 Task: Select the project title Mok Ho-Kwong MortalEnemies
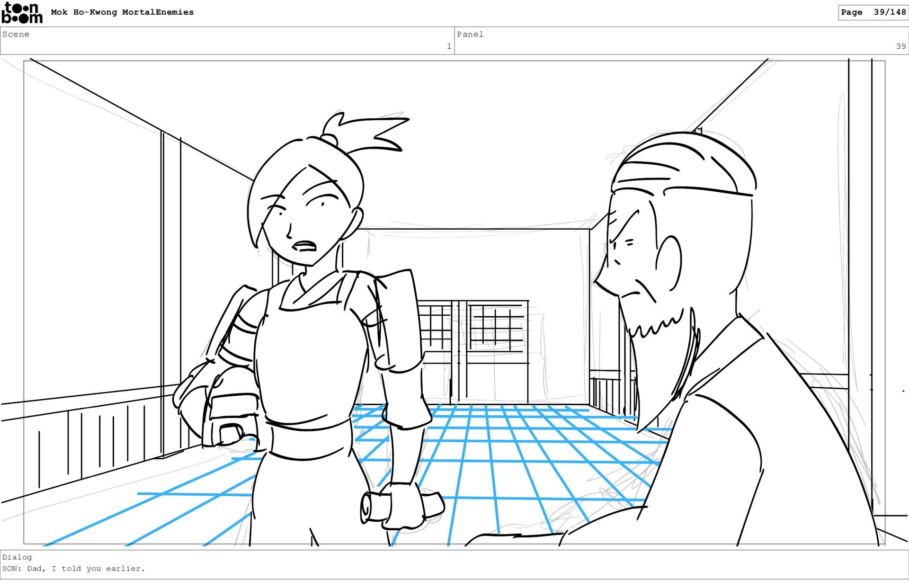point(122,12)
